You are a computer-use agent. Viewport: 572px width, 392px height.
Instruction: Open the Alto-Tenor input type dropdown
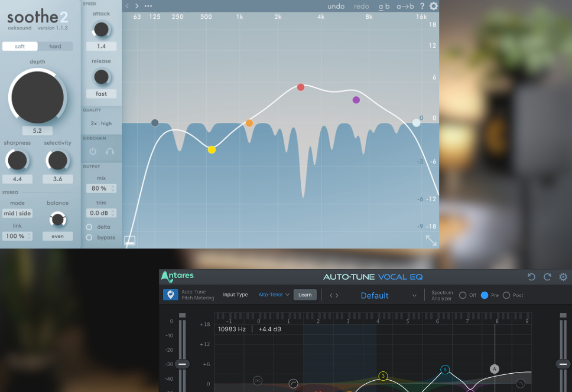[274, 295]
